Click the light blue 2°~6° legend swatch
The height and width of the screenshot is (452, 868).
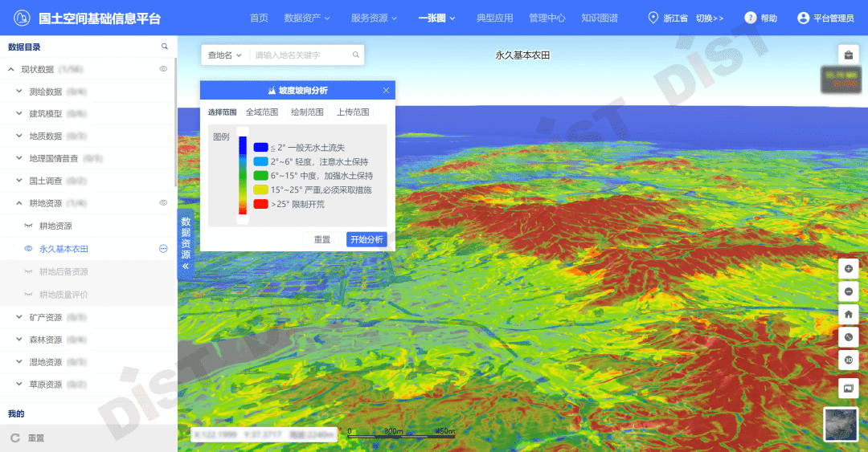260,161
